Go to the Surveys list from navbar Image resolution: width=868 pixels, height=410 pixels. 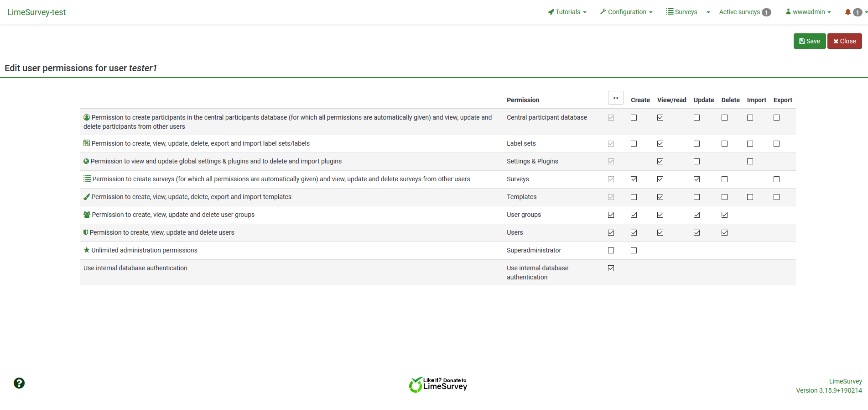coord(681,12)
